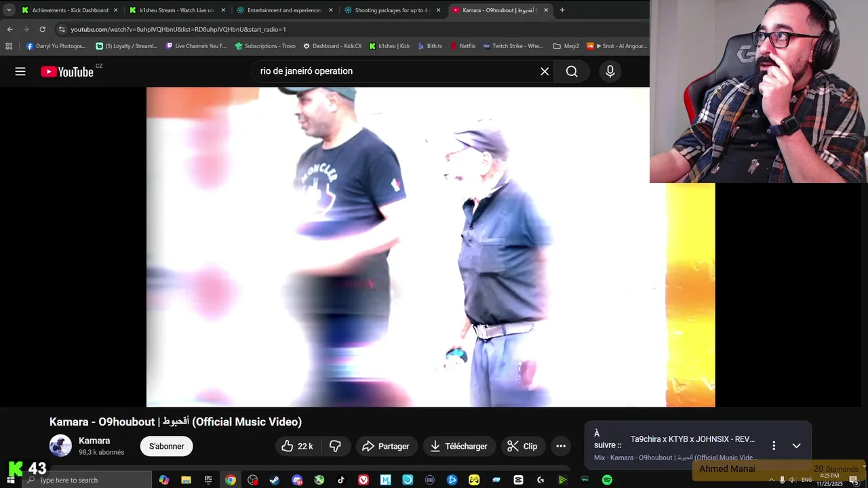Reload the page in Chrome
Screen dimensions: 868x488
click(42, 29)
